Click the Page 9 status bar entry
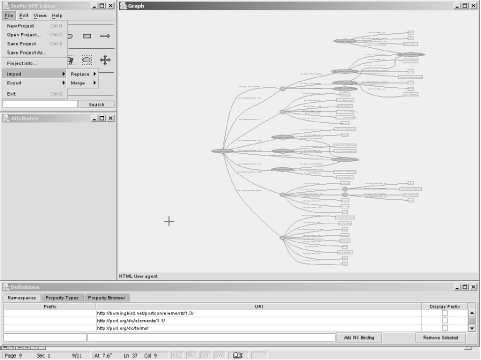 13,356
